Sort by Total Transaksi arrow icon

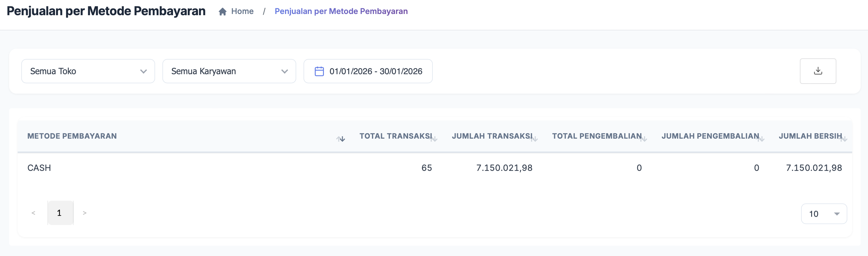(x=434, y=139)
